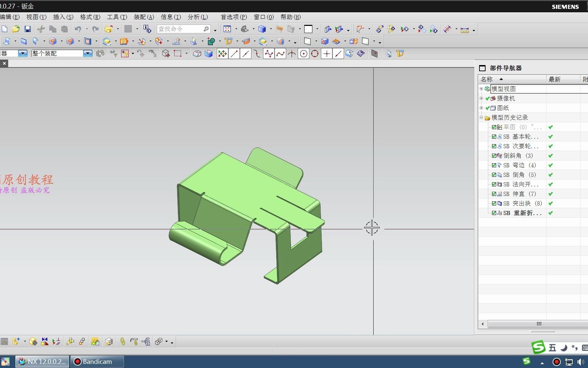Select the Flange tool icon
588x368 pixels.
point(35,41)
